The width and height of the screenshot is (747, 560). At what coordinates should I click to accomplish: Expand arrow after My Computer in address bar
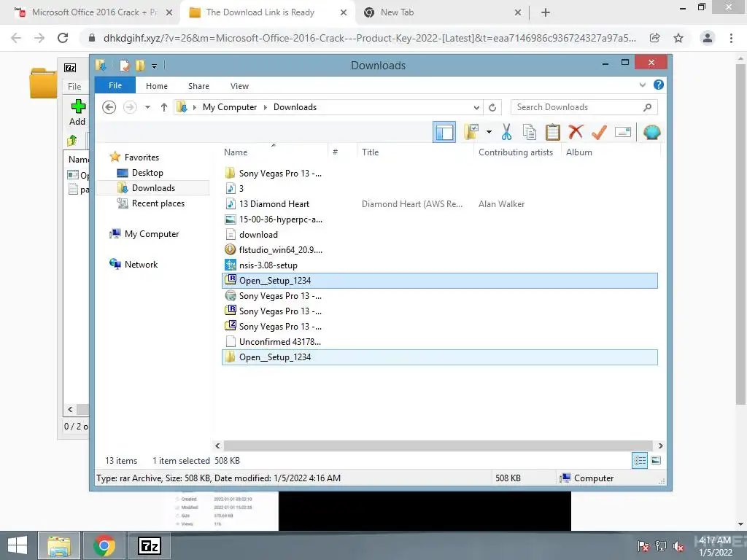[266, 107]
